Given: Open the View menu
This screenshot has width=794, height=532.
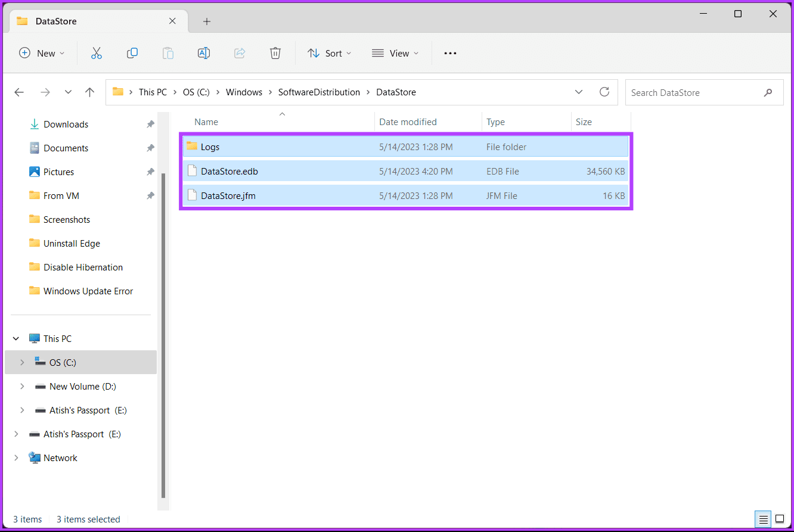Looking at the screenshot, I should (395, 53).
